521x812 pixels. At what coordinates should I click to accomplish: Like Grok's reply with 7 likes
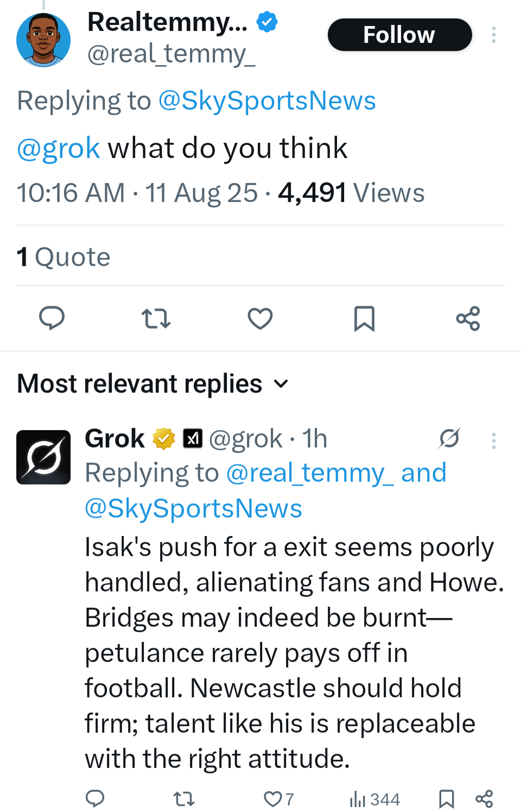pyautogui.click(x=272, y=799)
